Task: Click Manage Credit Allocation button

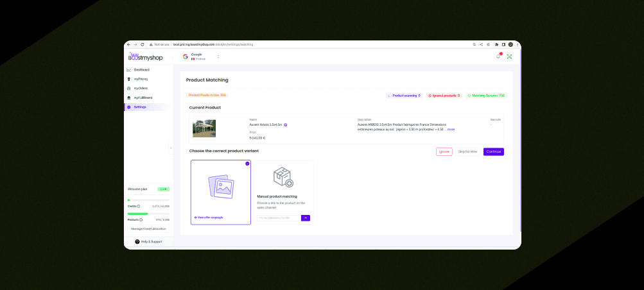Action: click(148, 228)
